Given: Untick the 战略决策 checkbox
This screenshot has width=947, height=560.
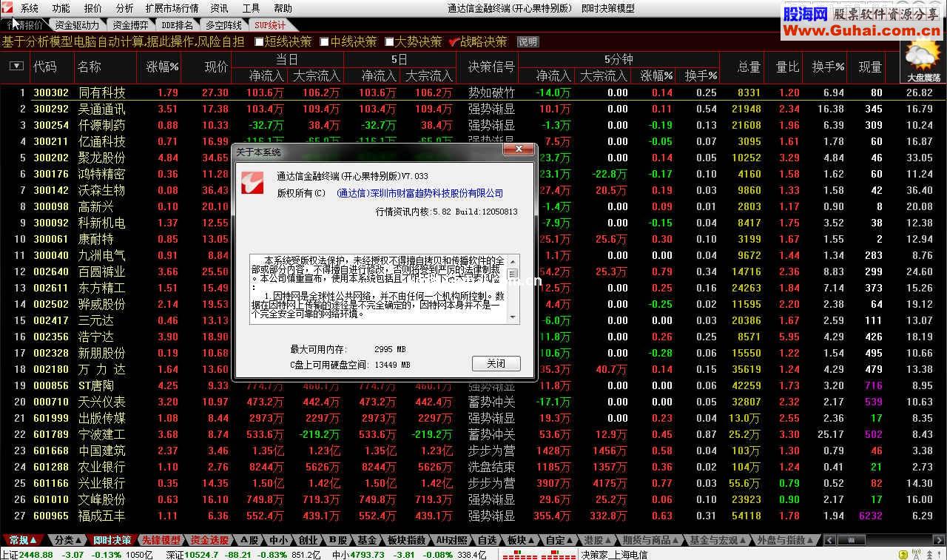Looking at the screenshot, I should (x=454, y=42).
